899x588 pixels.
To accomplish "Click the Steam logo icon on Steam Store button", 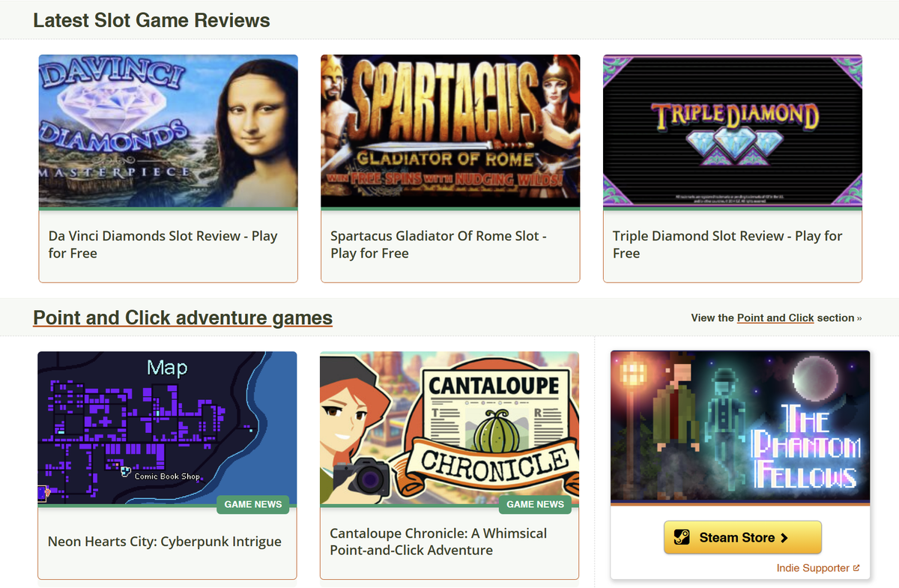I will point(681,538).
